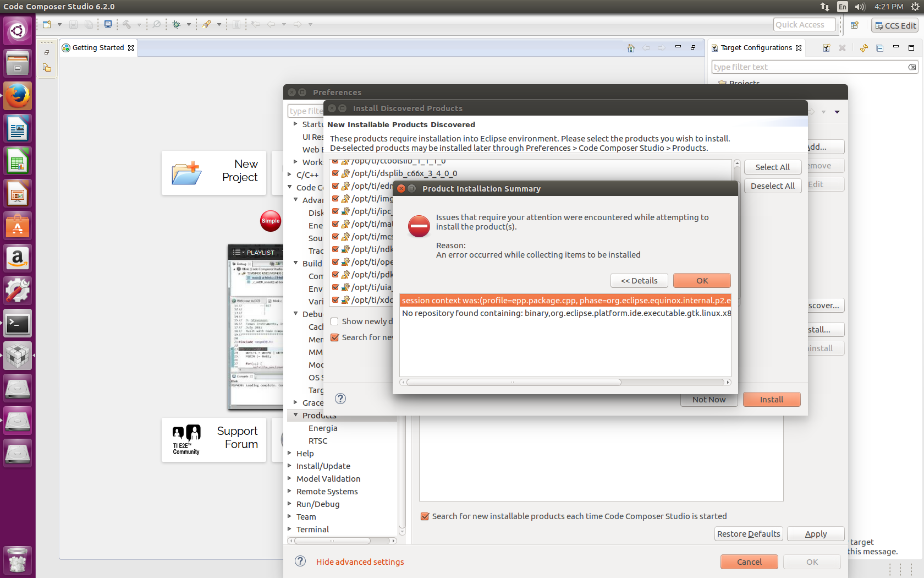Expand the C/C++ preferences node
This screenshot has width=924, height=578.
tap(289, 175)
